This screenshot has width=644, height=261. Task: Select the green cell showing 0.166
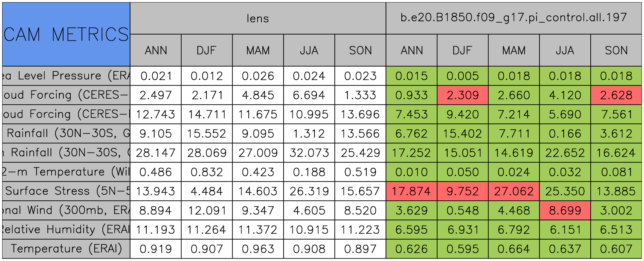(x=565, y=134)
